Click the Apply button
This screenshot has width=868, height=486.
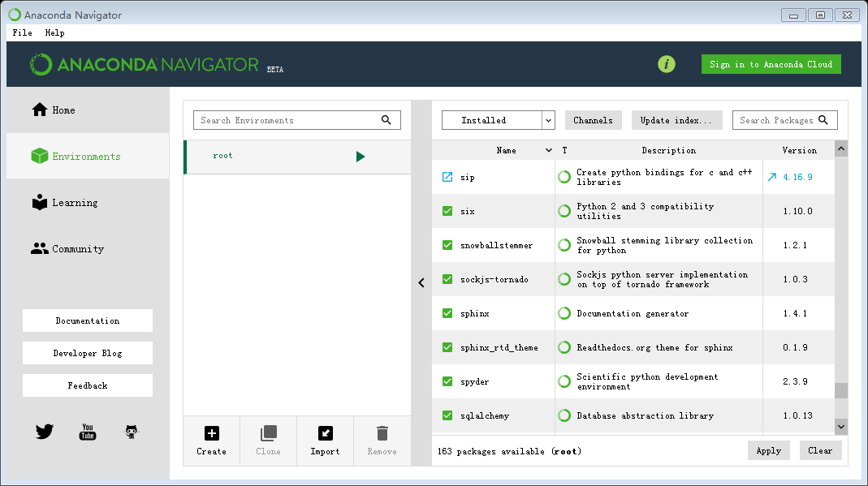[769, 450]
